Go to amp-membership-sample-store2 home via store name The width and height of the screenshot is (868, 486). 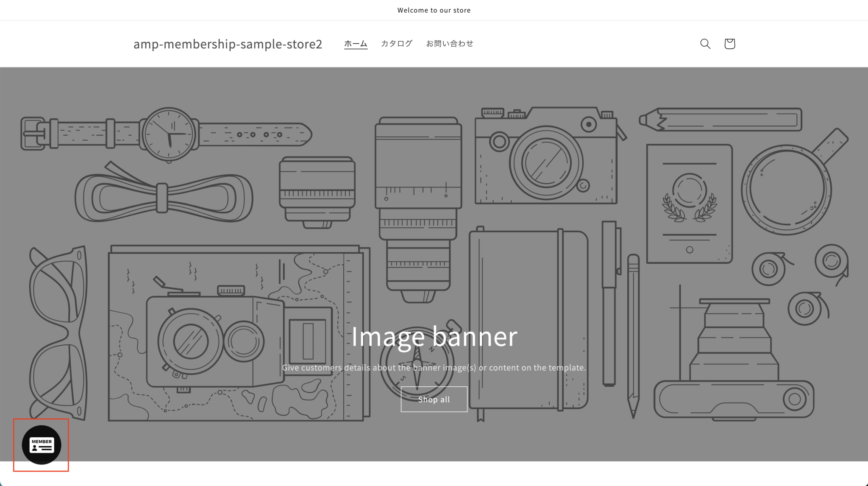[228, 44]
